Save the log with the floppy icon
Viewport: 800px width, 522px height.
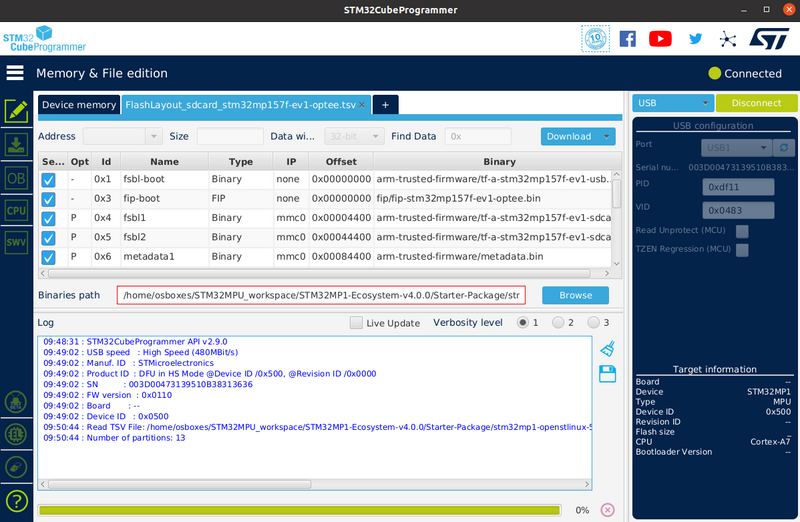coord(607,374)
